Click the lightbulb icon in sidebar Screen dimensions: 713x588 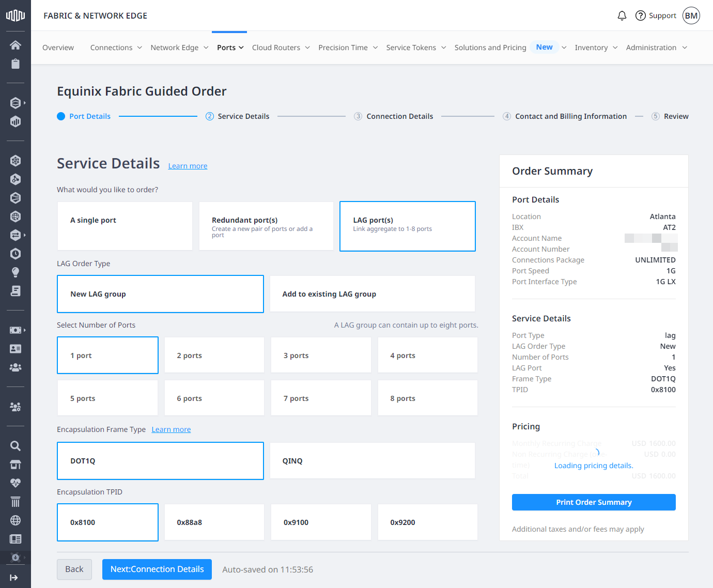pos(16,272)
